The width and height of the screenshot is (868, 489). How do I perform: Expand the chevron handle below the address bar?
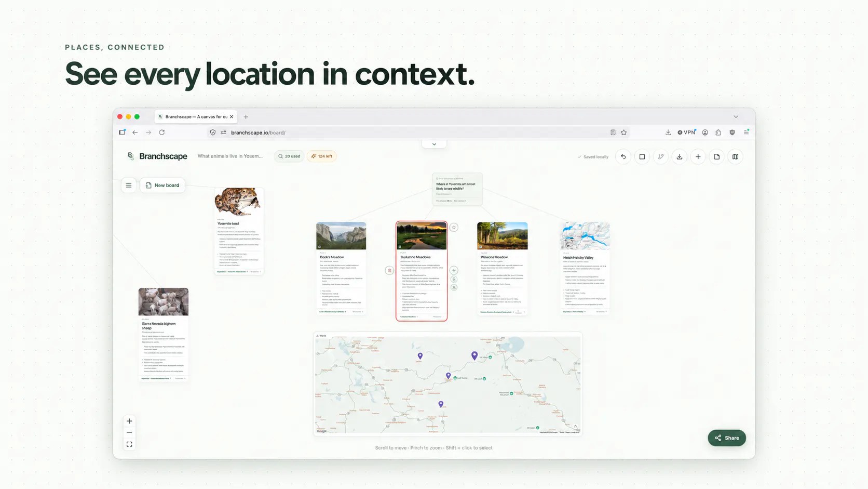(434, 144)
